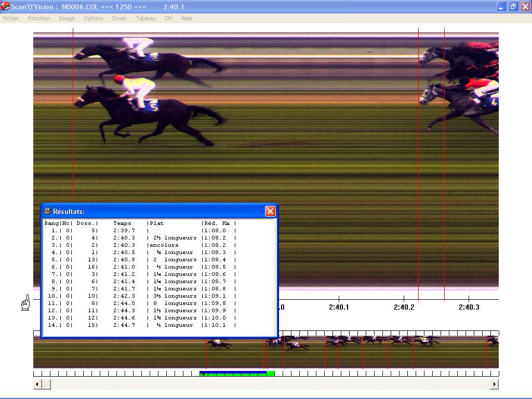Screen dimensions: 532x399
Task: Select rank 13 row with time 2:44.6
Action: tap(140, 318)
